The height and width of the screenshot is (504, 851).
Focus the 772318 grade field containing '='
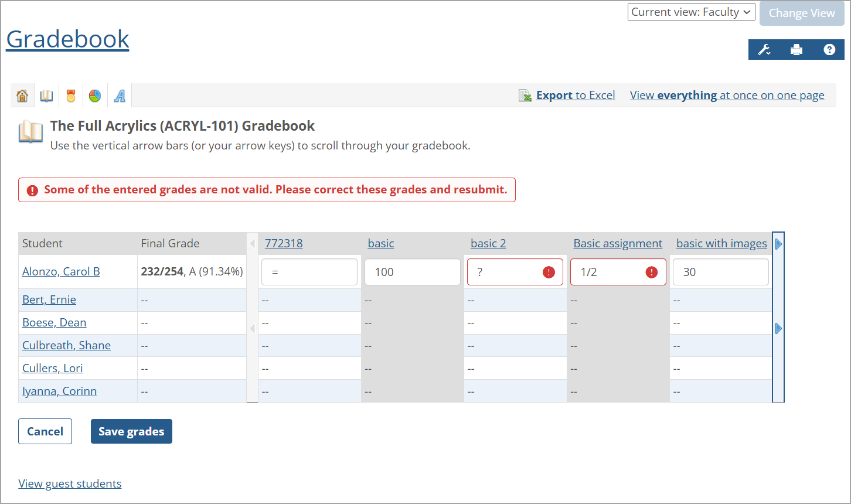309,272
